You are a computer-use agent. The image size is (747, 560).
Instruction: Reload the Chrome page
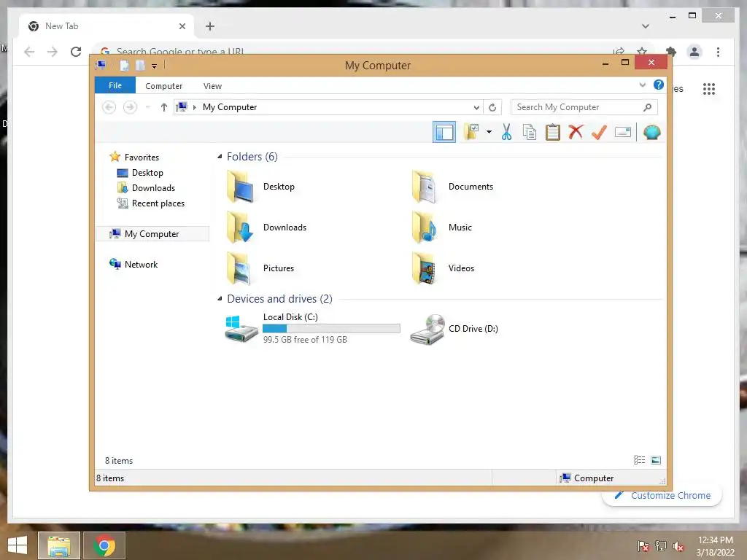76,52
